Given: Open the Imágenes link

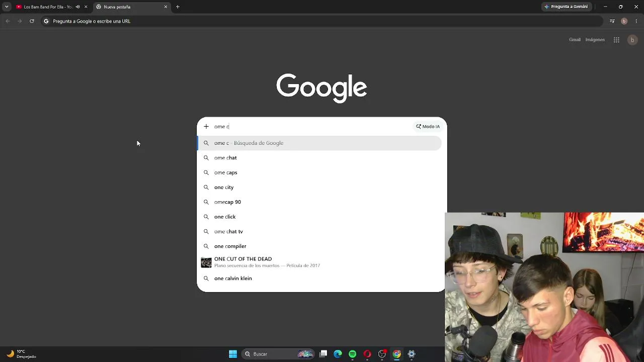Looking at the screenshot, I should click(x=595, y=40).
